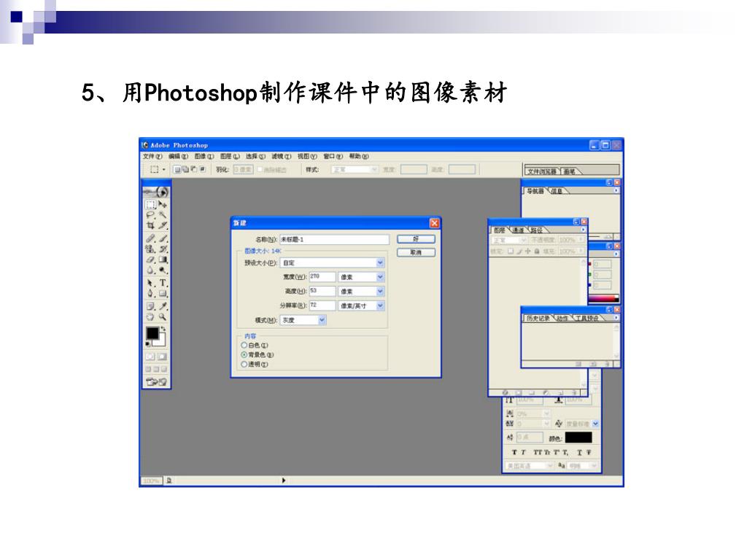
Task: Select the Lasso tool
Action: click(150, 215)
